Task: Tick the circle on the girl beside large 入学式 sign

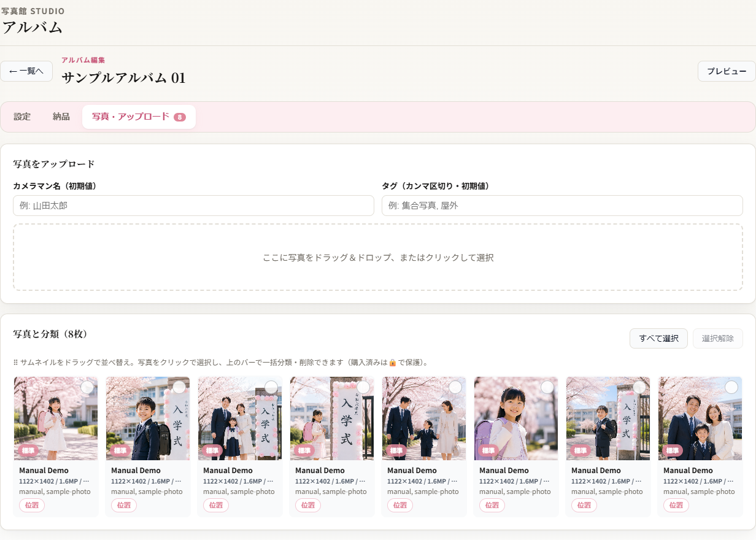Action: (363, 387)
